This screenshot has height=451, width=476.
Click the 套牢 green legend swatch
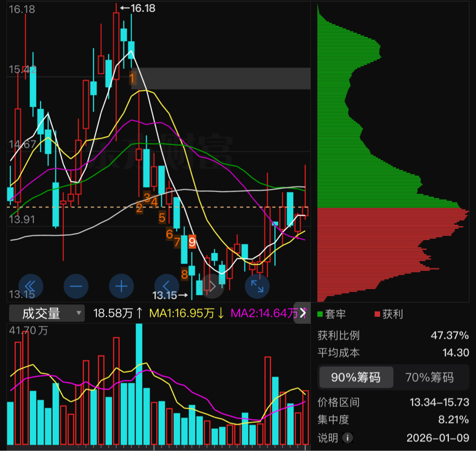coord(320,314)
